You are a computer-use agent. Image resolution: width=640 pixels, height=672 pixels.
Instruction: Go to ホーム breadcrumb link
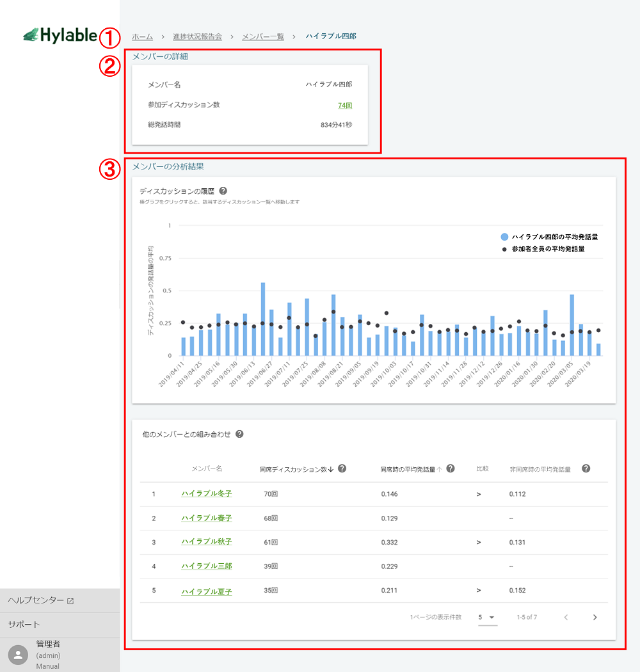pos(142,36)
